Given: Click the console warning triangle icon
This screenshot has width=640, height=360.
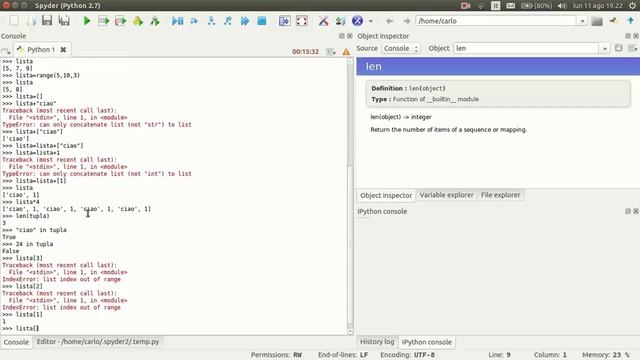Looking at the screenshot, I should tap(346, 51).
